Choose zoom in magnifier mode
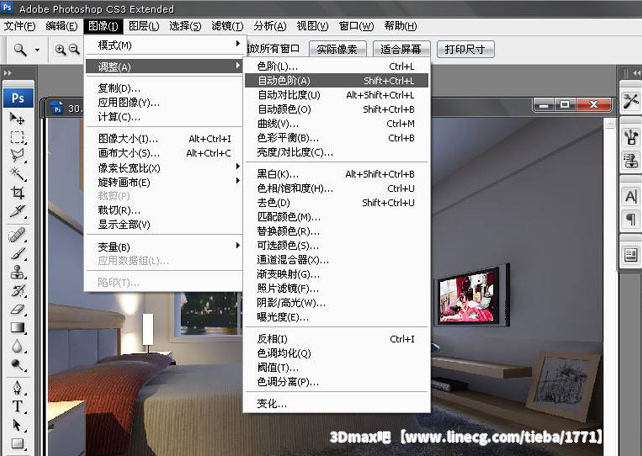642x456 pixels. (x=60, y=50)
